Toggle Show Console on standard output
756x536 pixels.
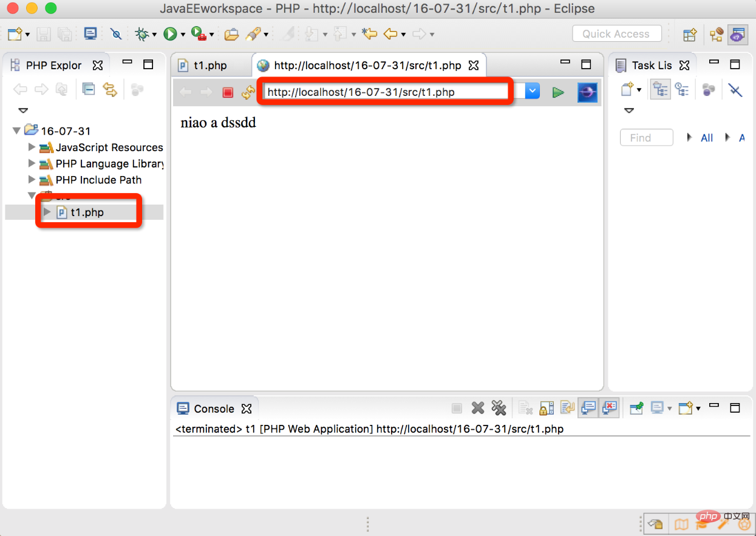(x=588, y=408)
